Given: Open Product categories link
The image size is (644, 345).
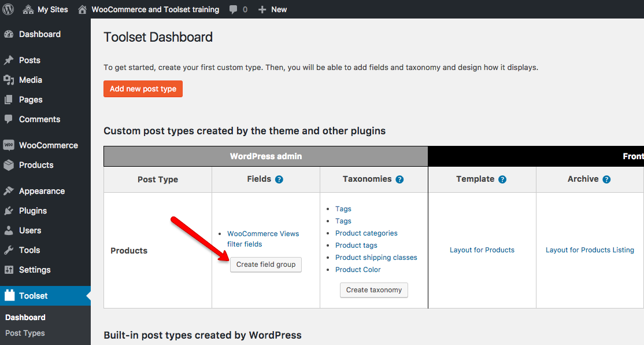Looking at the screenshot, I should (367, 233).
